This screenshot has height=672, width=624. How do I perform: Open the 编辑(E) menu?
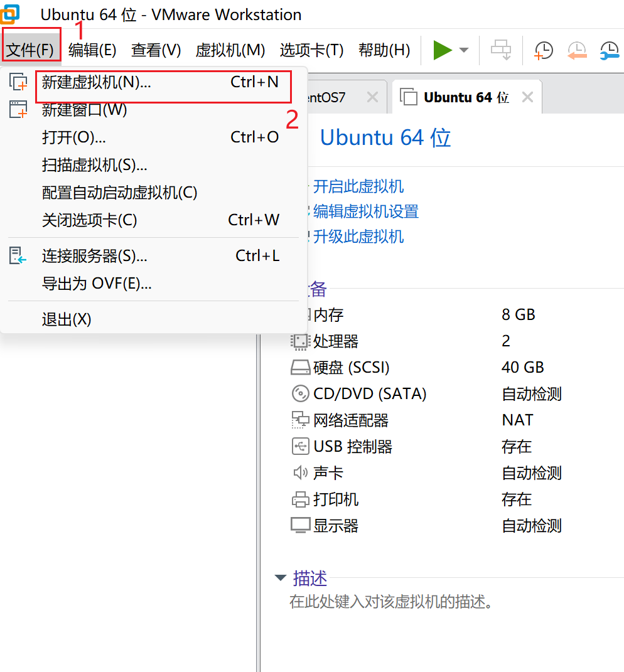tap(92, 50)
